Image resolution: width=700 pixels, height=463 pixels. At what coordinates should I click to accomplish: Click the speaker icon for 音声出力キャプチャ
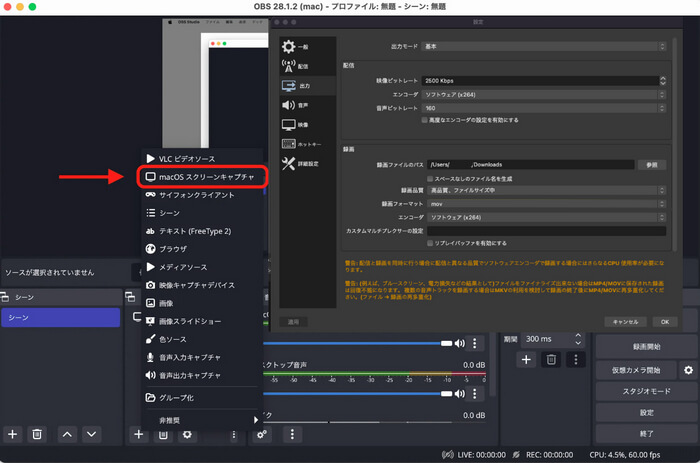(150, 375)
